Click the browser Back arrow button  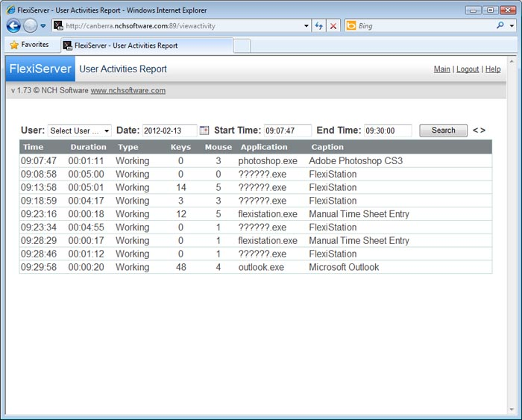pos(13,25)
